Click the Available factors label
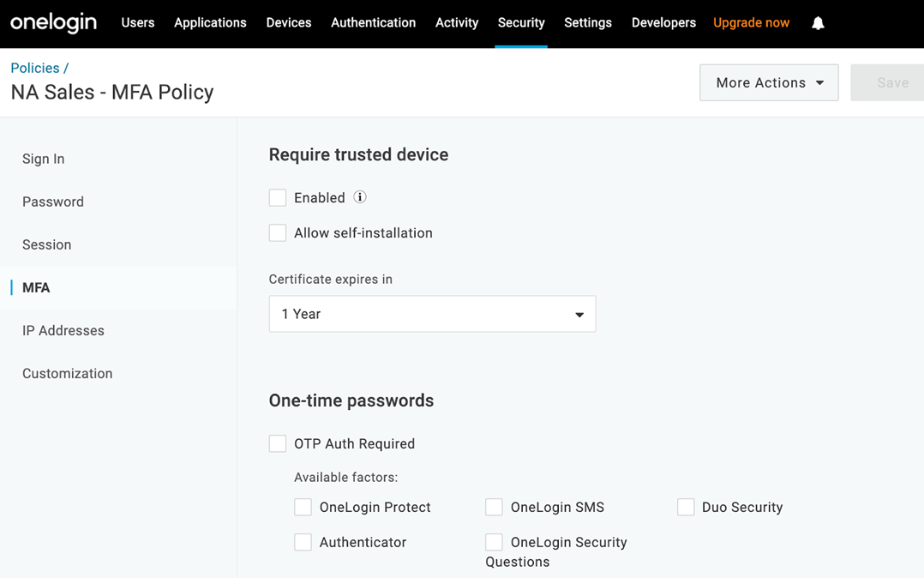924x578 pixels. pos(346,477)
